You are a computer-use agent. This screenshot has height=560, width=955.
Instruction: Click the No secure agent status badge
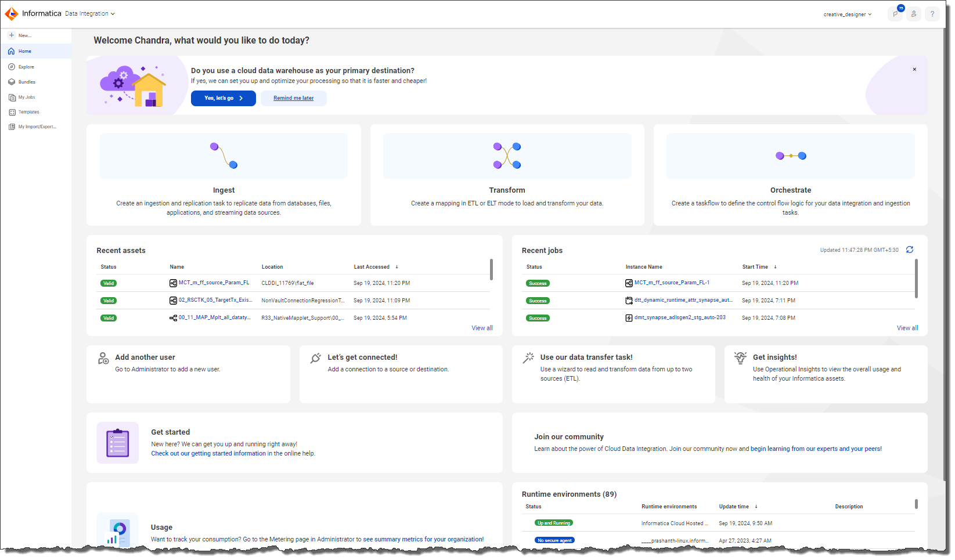554,540
